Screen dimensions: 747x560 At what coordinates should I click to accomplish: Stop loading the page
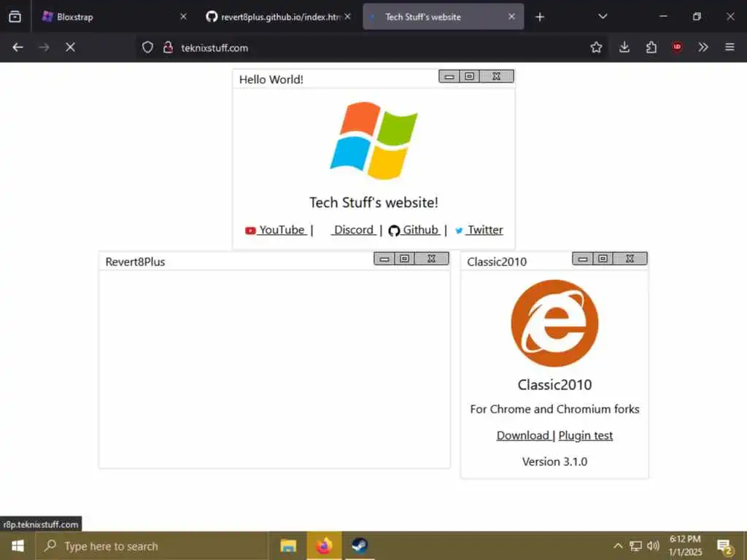tap(70, 47)
